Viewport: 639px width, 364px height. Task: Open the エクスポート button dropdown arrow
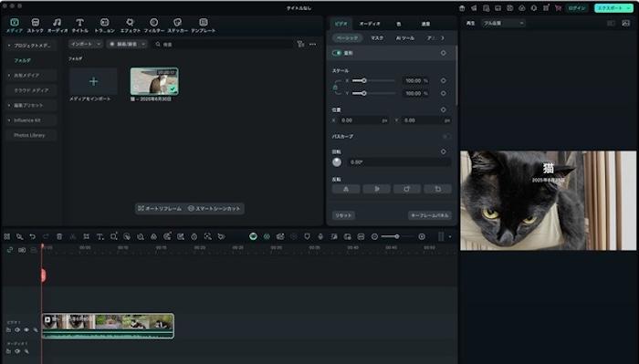628,7
